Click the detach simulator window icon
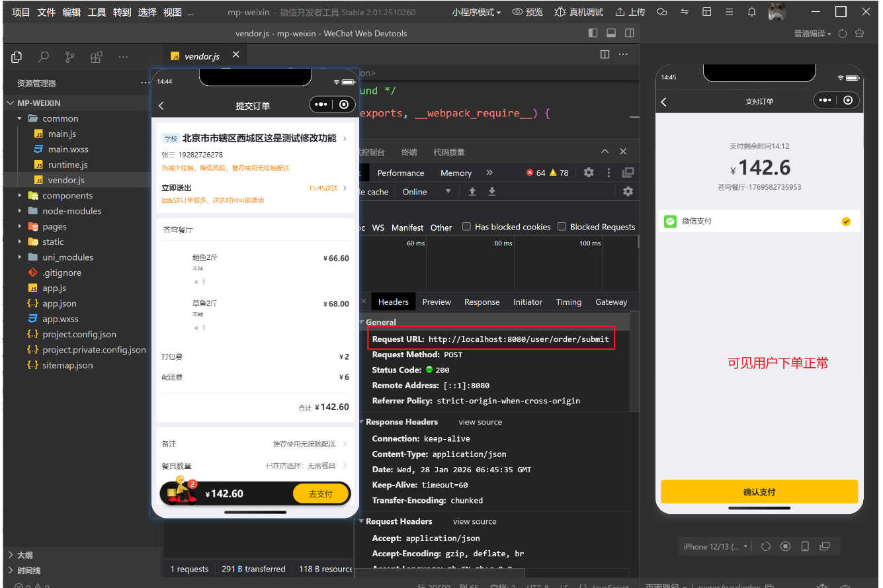 coord(824,546)
